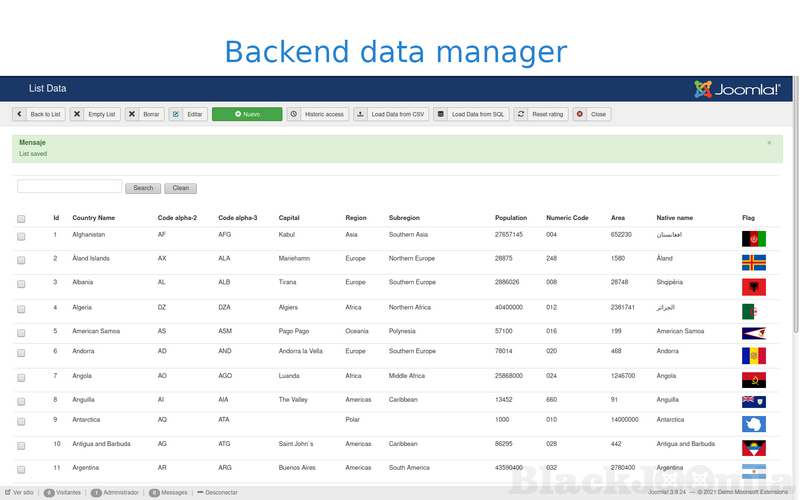
Task: Tick the Angola row checkbox
Action: pyautogui.click(x=21, y=378)
